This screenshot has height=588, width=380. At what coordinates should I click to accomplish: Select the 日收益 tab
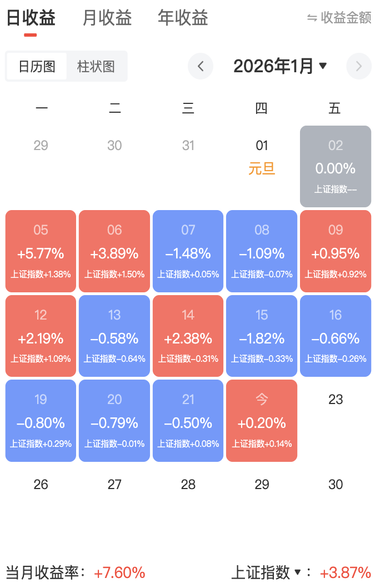coord(31,18)
